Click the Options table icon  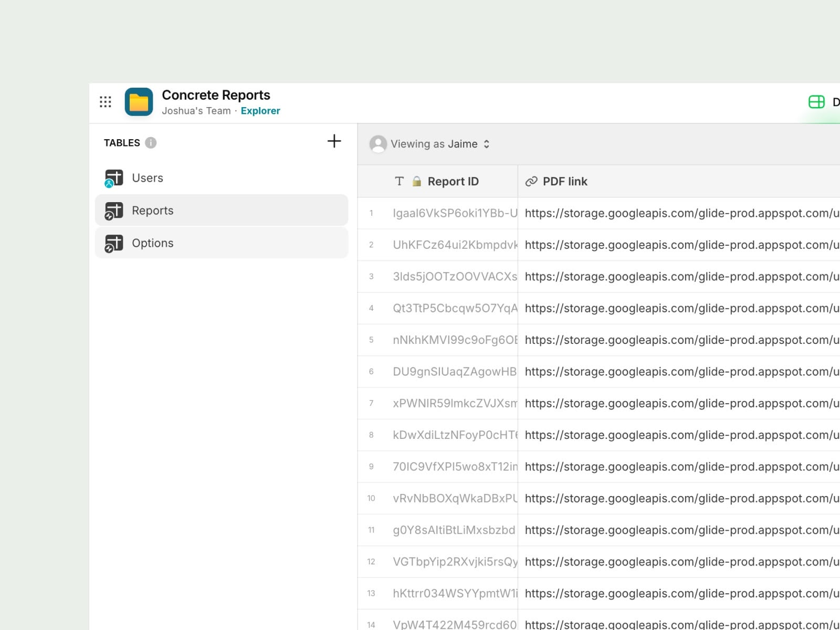(x=114, y=244)
